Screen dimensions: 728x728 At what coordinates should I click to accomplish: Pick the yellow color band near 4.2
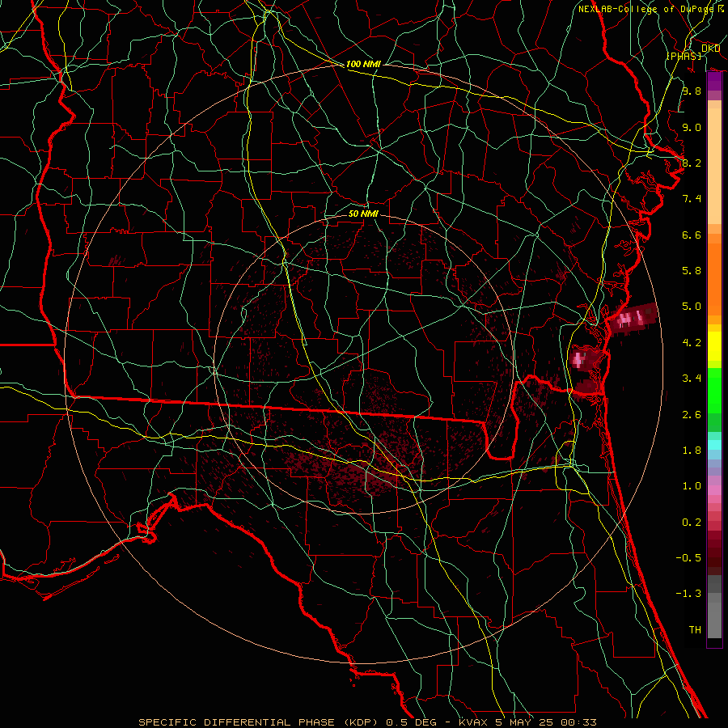click(714, 346)
